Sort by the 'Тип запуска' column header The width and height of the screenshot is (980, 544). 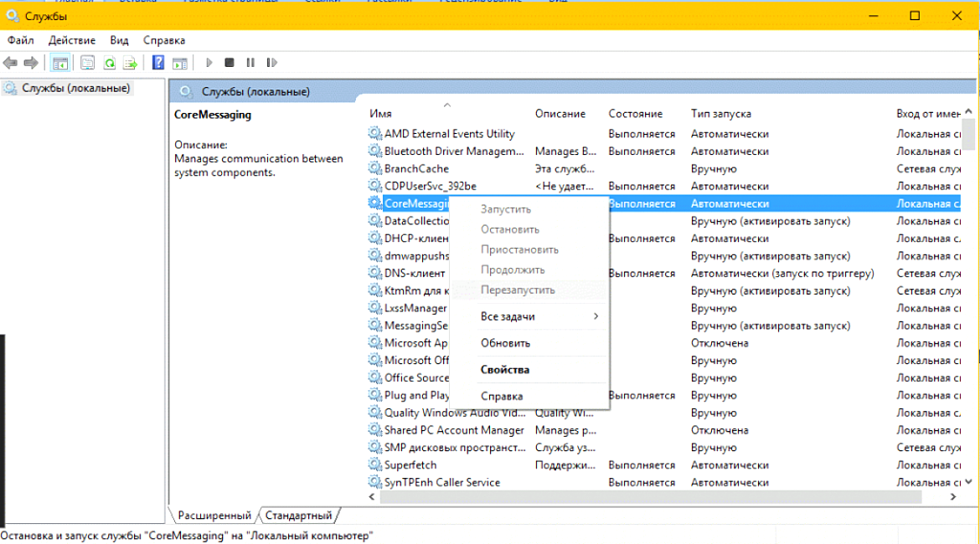[x=720, y=114]
